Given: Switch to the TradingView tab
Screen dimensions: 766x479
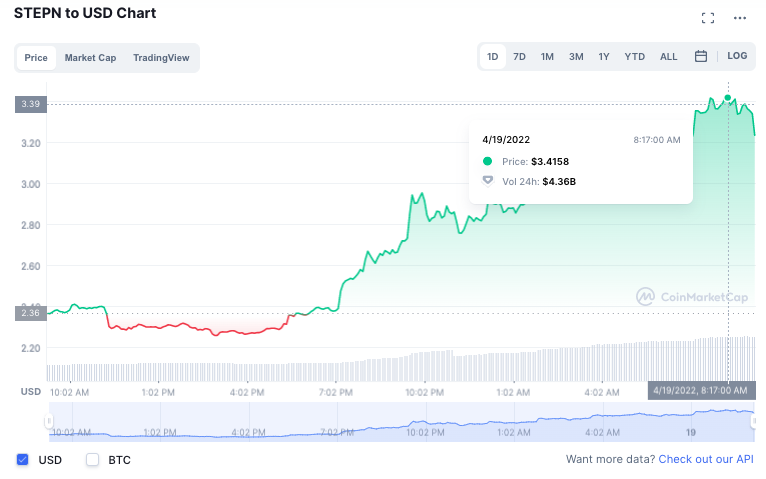Looking at the screenshot, I should click(161, 58).
